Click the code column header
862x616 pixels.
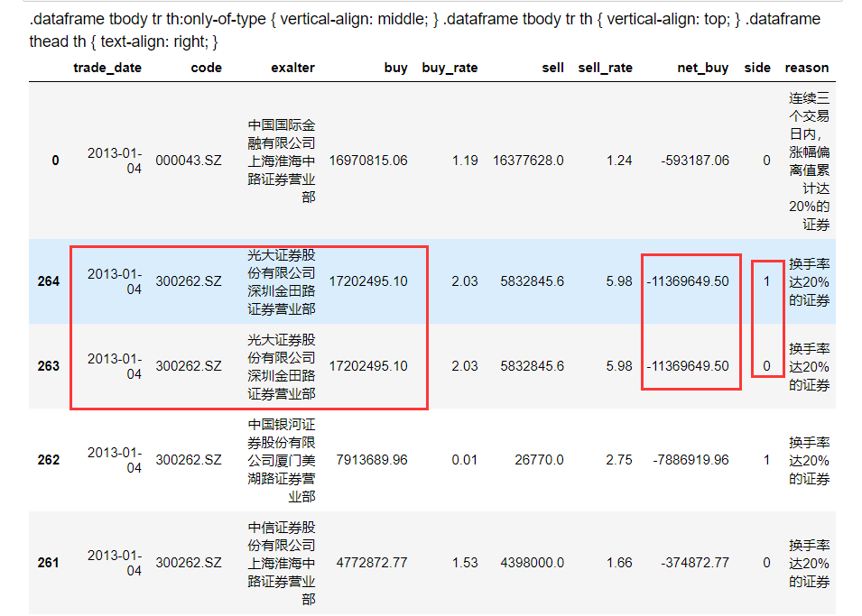[206, 68]
